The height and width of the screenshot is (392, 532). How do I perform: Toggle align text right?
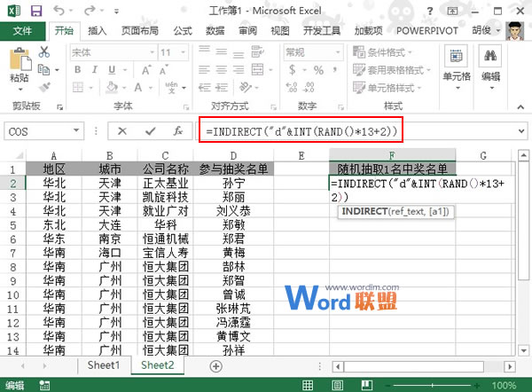[x=239, y=70]
